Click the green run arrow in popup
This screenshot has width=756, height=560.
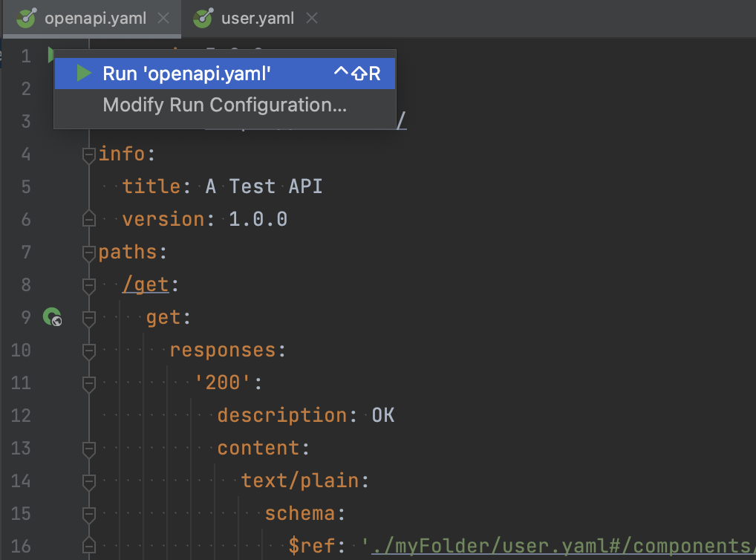84,74
